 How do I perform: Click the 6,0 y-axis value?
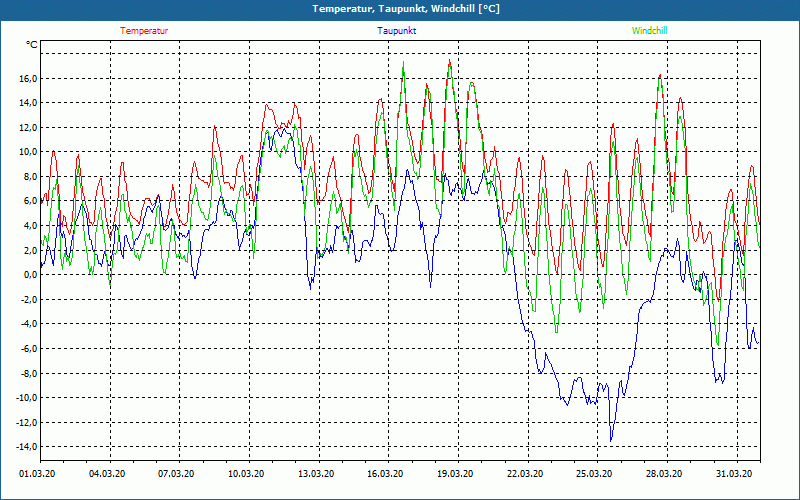[x=30, y=201]
